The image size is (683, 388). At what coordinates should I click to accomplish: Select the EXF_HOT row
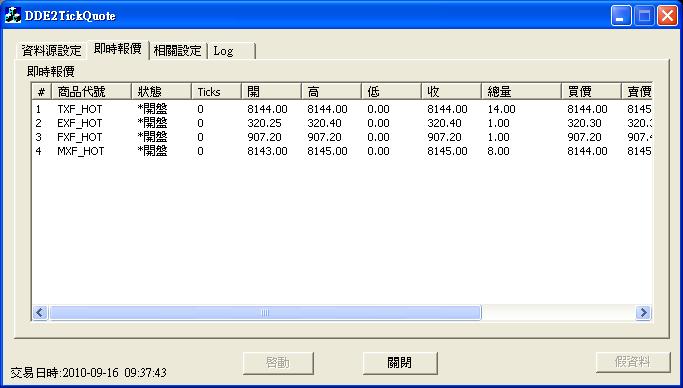point(342,123)
